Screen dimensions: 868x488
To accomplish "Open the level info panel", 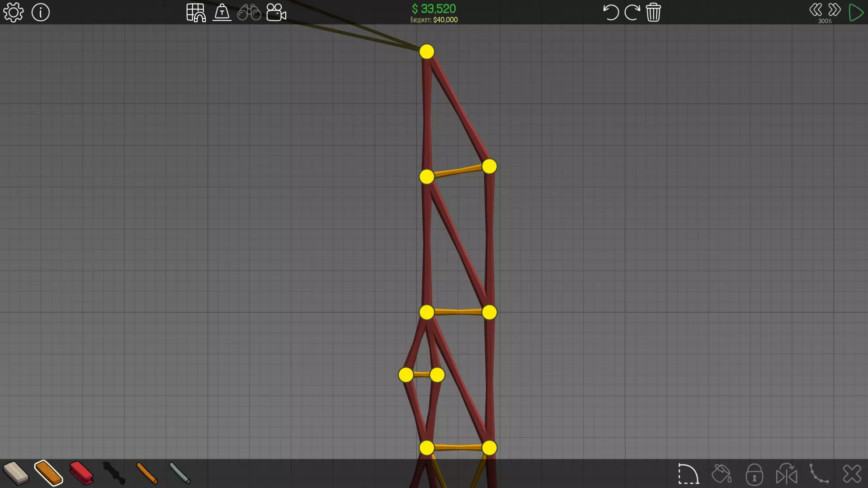I will click(41, 12).
